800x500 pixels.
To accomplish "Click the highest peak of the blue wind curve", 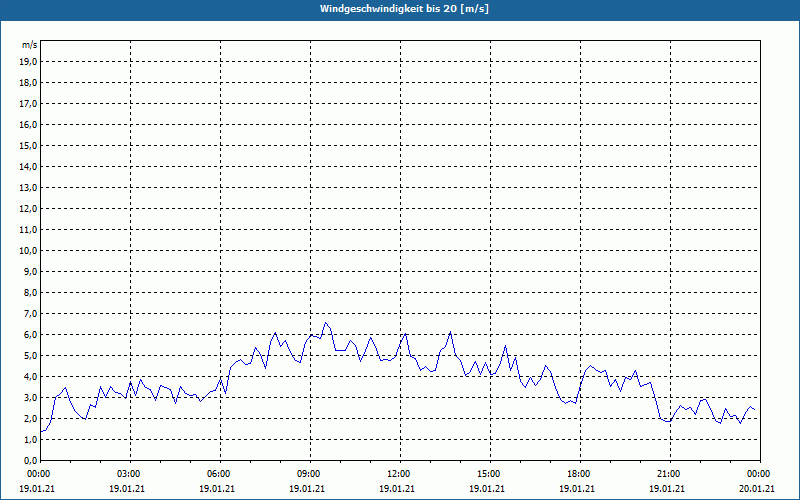I will click(x=326, y=323).
